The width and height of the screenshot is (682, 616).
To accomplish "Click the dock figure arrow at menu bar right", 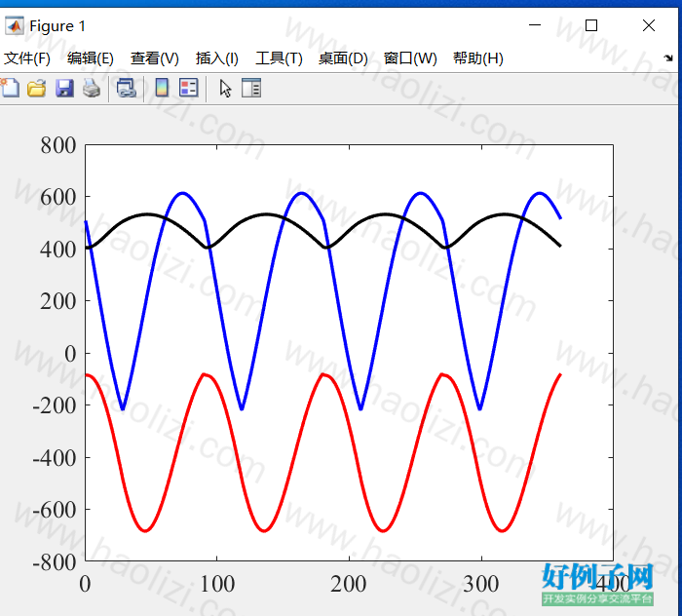I will (668, 58).
